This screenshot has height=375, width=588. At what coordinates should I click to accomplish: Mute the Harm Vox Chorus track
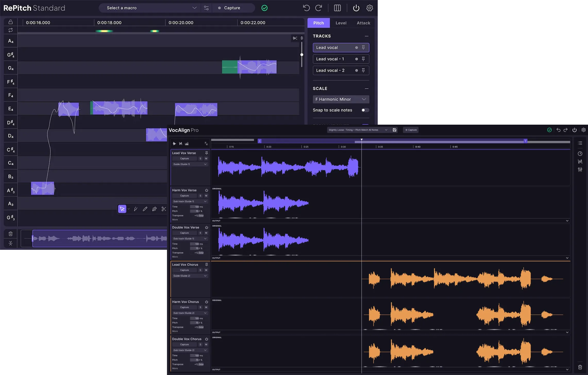click(206, 307)
